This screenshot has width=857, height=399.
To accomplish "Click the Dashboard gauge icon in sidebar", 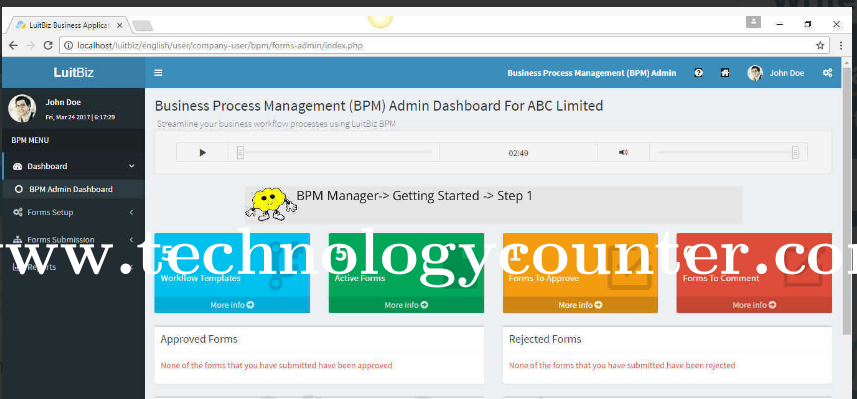I will point(17,166).
